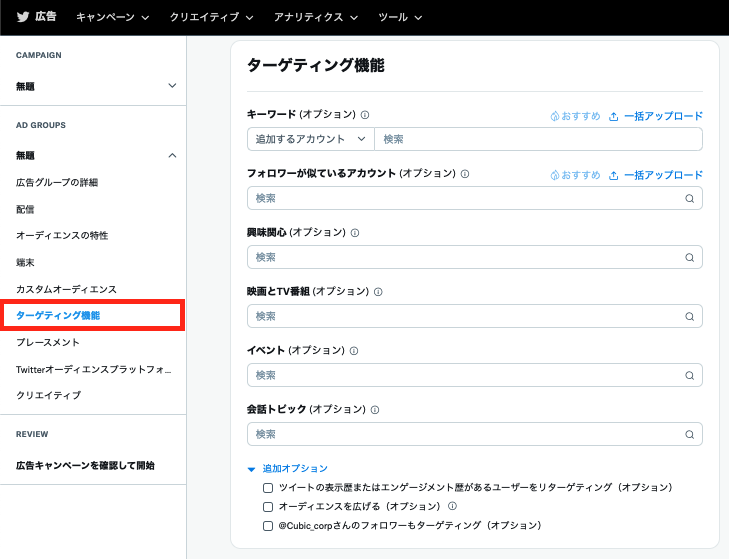Select オーディエンスの特性 in sidebar
The image size is (729, 559).
[x=62, y=235]
